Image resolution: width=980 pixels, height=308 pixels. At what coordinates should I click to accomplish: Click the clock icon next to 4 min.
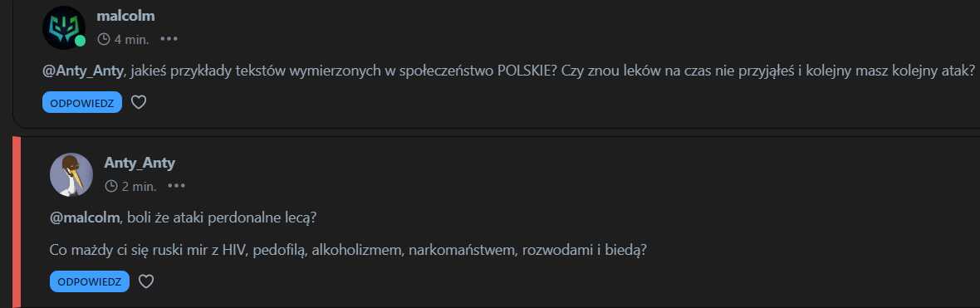tap(104, 39)
